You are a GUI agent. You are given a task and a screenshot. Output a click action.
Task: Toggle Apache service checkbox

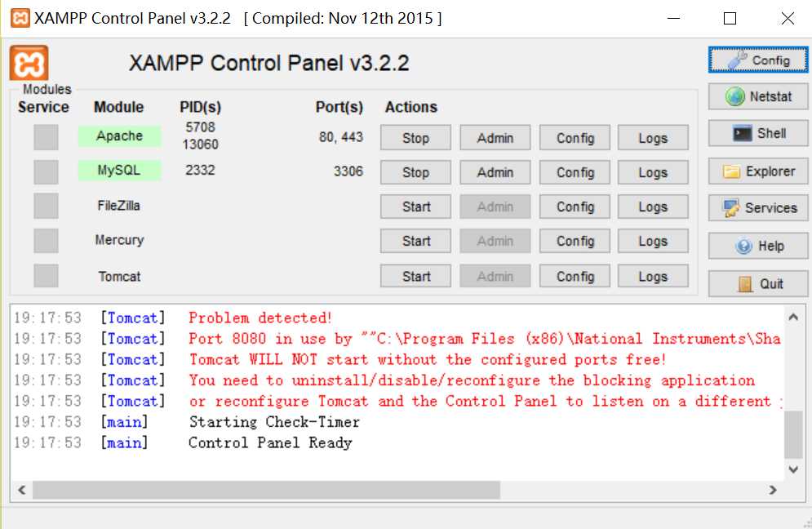46,137
